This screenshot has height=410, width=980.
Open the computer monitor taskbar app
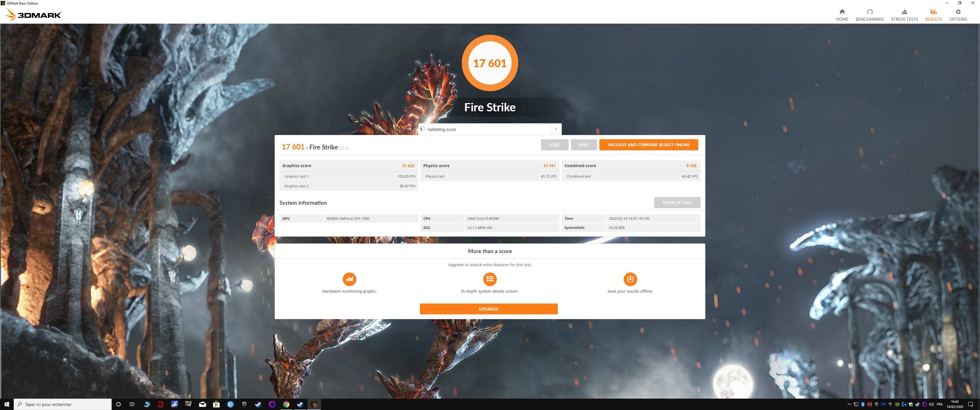147,404
